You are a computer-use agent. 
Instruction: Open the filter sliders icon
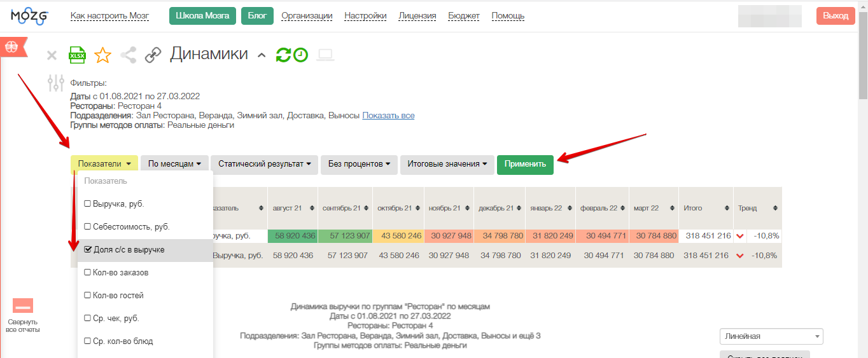[56, 83]
